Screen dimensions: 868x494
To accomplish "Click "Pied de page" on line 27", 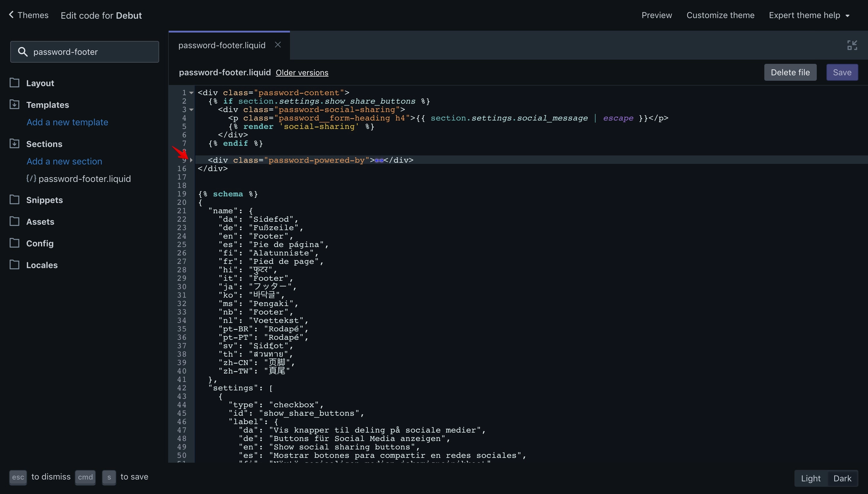I will click(284, 261).
